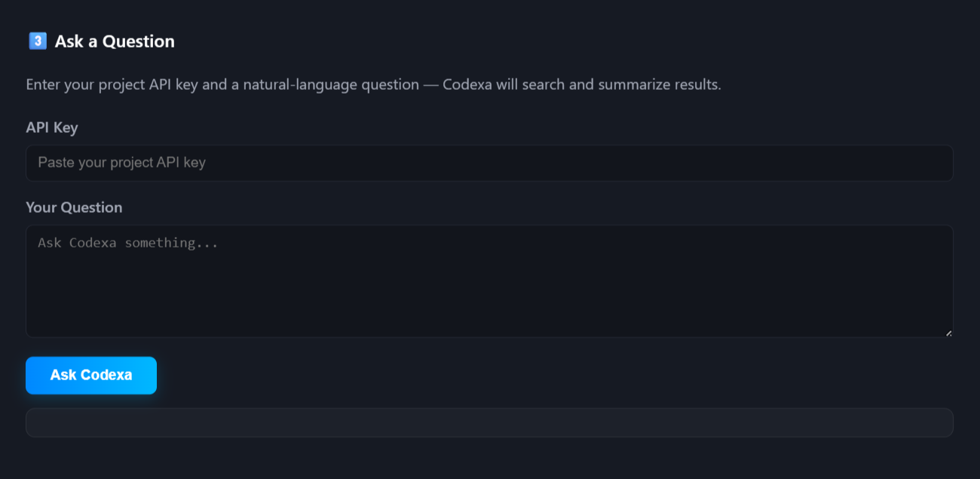Click the instruction text about Codexa search

(x=373, y=84)
